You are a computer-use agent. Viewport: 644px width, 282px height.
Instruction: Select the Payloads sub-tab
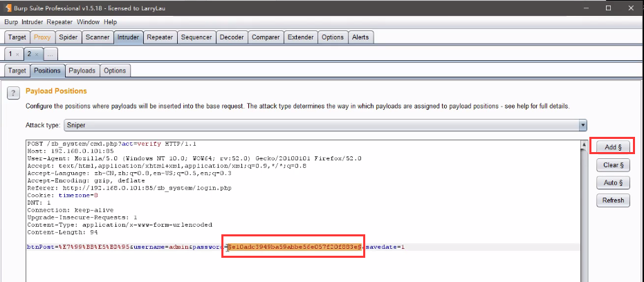pyautogui.click(x=82, y=70)
